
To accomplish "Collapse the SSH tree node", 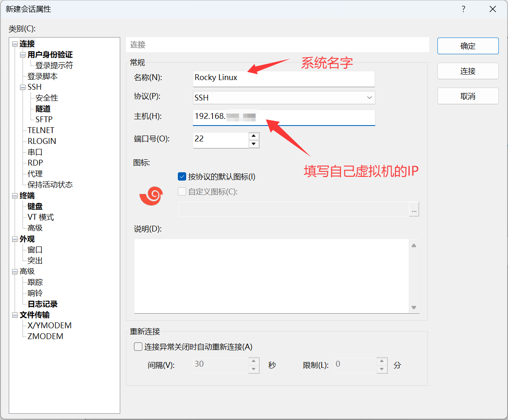I will (23, 88).
